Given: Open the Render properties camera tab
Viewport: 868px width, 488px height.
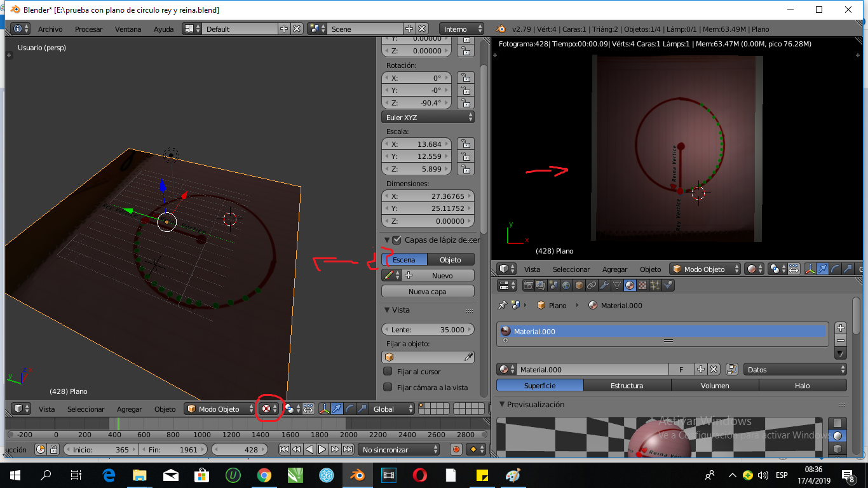Looking at the screenshot, I should tap(527, 286).
